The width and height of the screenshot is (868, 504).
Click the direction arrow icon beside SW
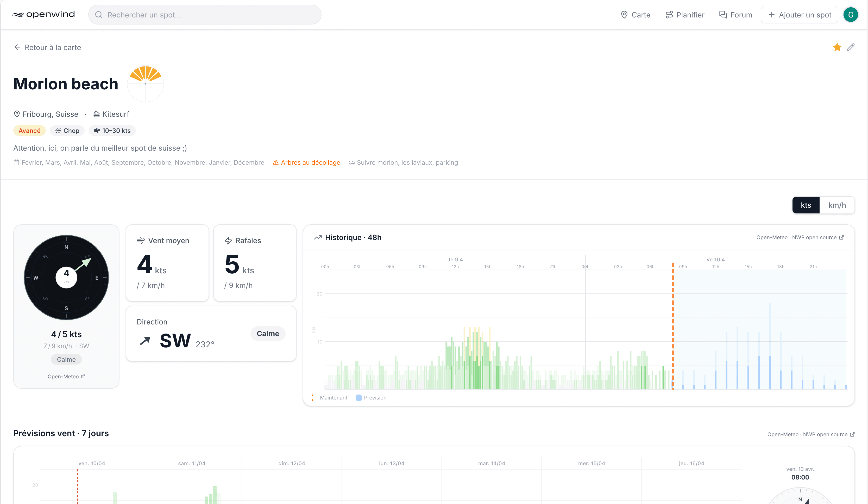pyautogui.click(x=145, y=341)
